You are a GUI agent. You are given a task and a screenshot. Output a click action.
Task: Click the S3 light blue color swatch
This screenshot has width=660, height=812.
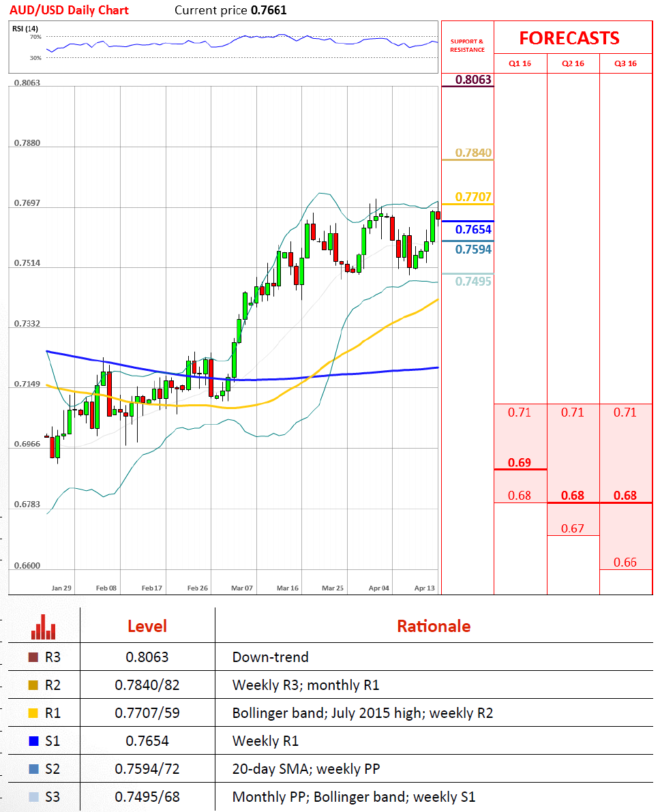click(33, 797)
